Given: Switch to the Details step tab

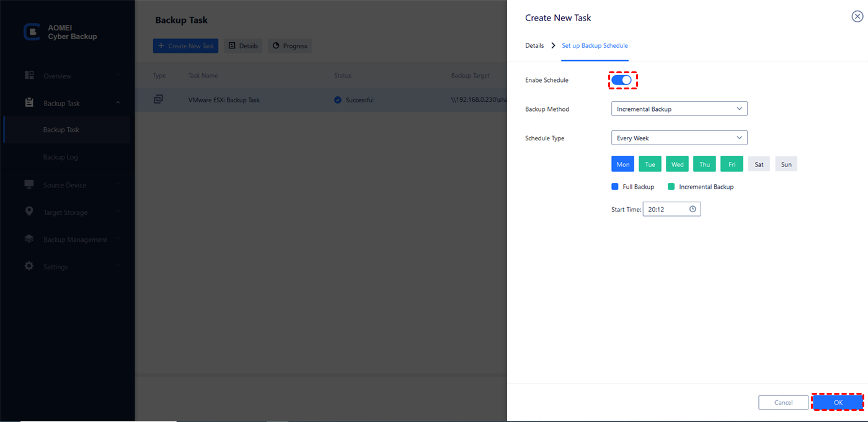Looking at the screenshot, I should click(x=534, y=46).
